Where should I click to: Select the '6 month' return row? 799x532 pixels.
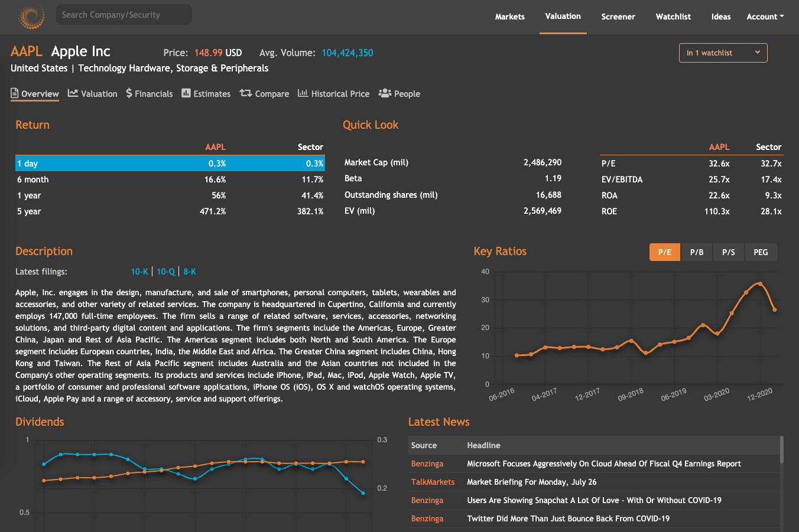pyautogui.click(x=170, y=179)
